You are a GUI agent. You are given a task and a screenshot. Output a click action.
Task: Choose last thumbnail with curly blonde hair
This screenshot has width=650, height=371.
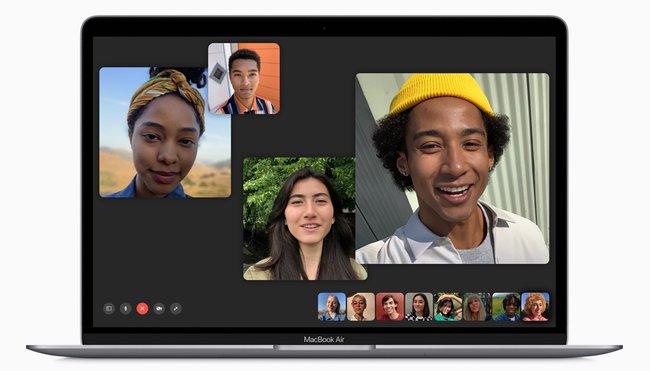coord(535,307)
